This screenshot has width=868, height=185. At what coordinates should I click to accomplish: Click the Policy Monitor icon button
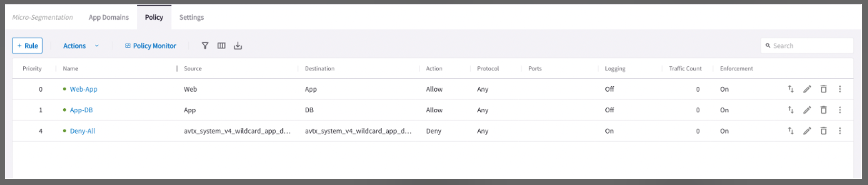tap(150, 46)
